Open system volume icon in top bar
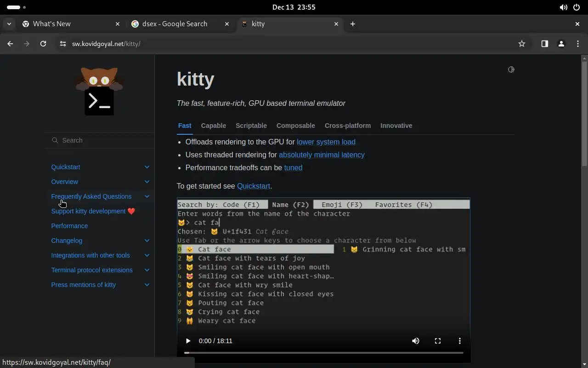Viewport: 588px width, 368px height. 563,7
